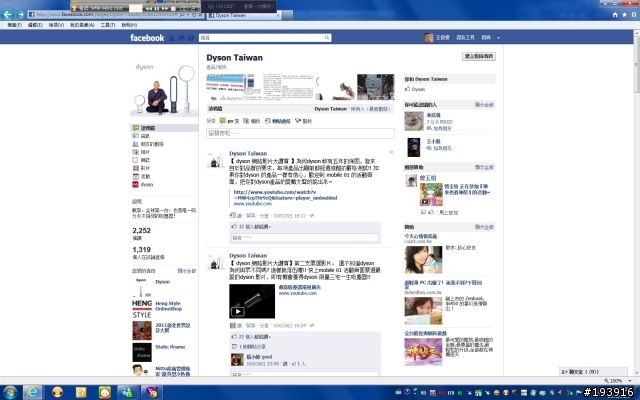Open the Events calendar icon in left sidebar

click(x=136, y=176)
